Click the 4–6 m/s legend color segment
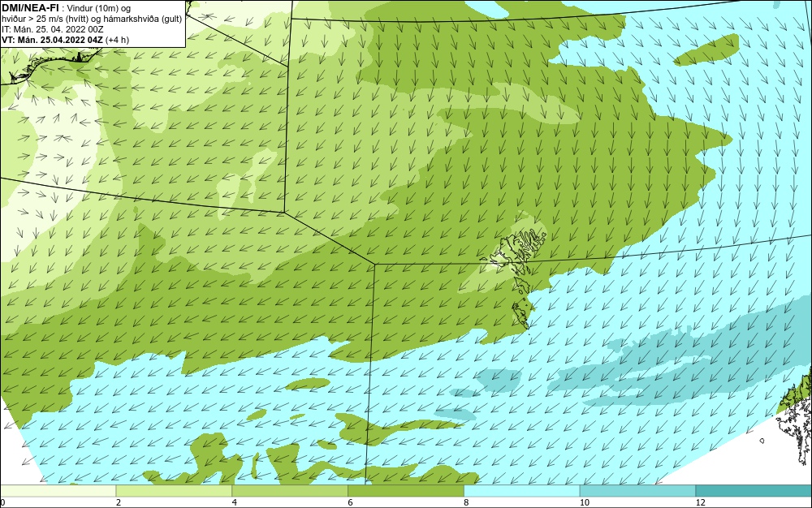Screen dimensions: 812x508 click(x=290, y=491)
